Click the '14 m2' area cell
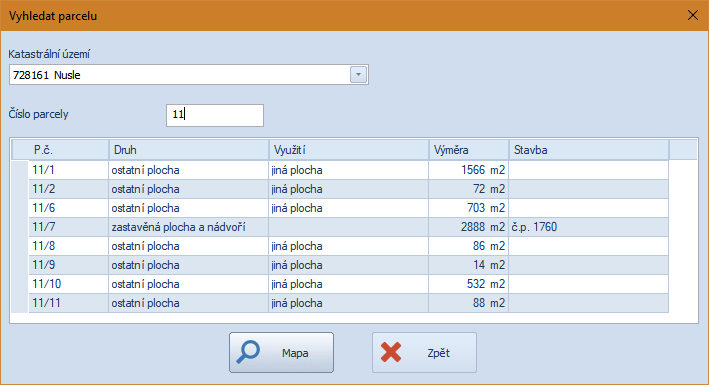Screen dimensions: 709x385 (468, 265)
